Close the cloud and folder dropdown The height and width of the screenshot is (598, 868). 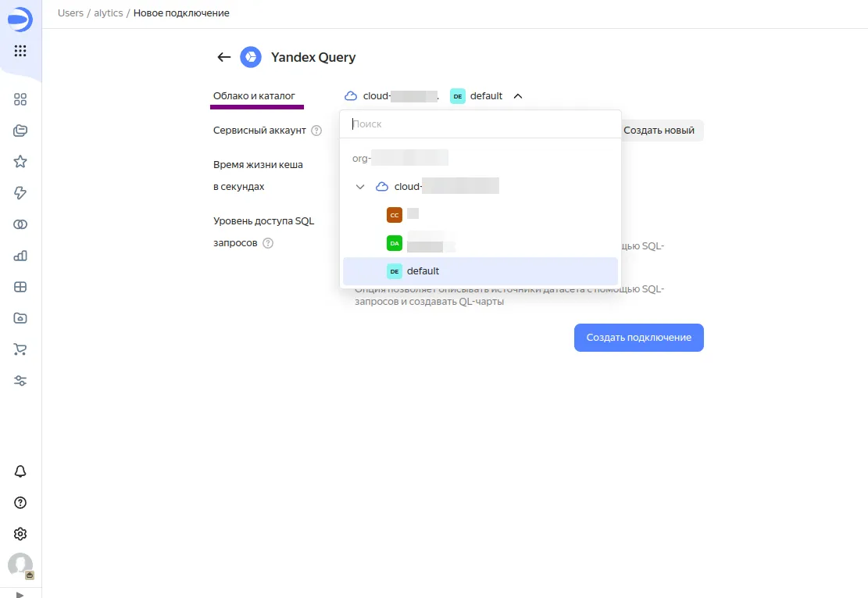[517, 96]
